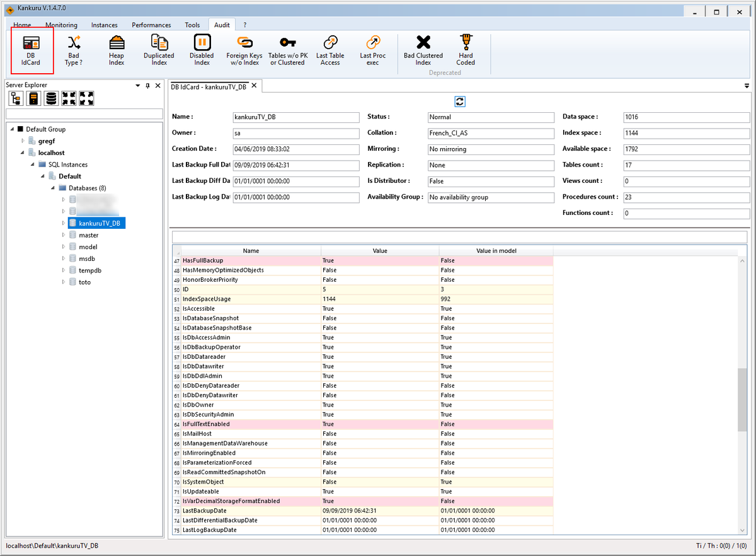Viewport: 756px width, 556px height.
Task: Close the DB IdCard - kankuruTV_DB tab
Action: (x=254, y=86)
